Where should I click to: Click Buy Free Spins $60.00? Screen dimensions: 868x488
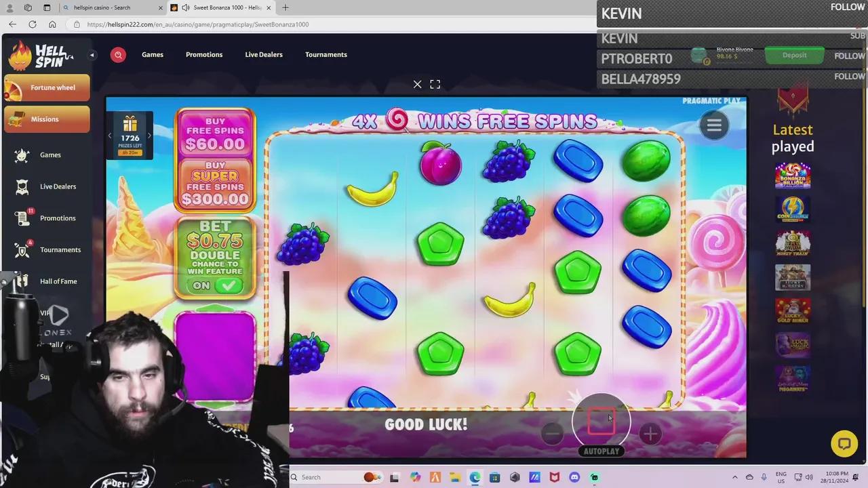[x=216, y=133]
